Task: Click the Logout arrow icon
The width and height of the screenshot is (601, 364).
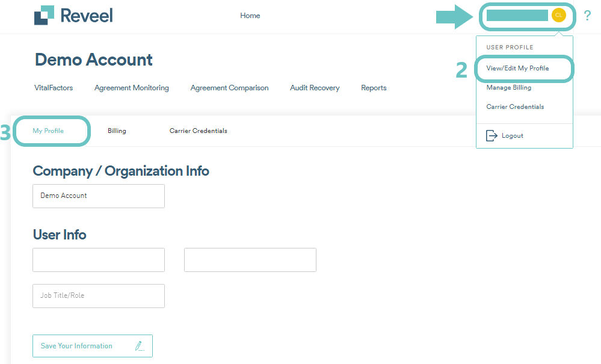Action: point(492,135)
